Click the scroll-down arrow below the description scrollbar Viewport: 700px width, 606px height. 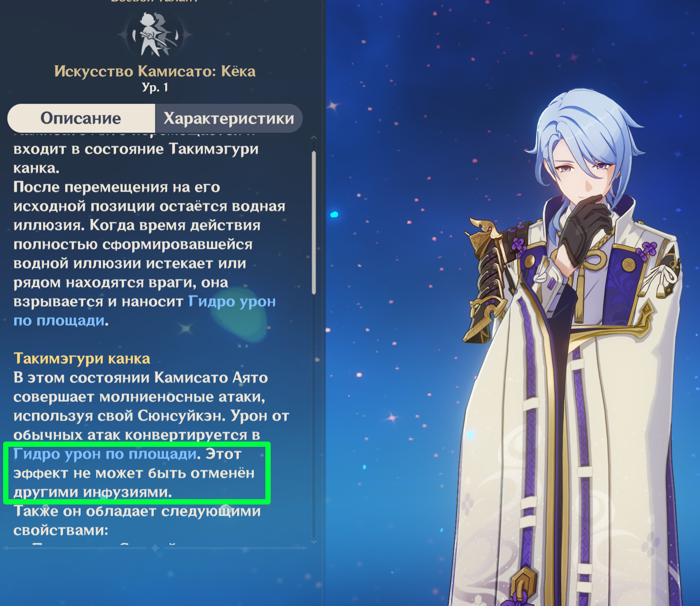314,542
